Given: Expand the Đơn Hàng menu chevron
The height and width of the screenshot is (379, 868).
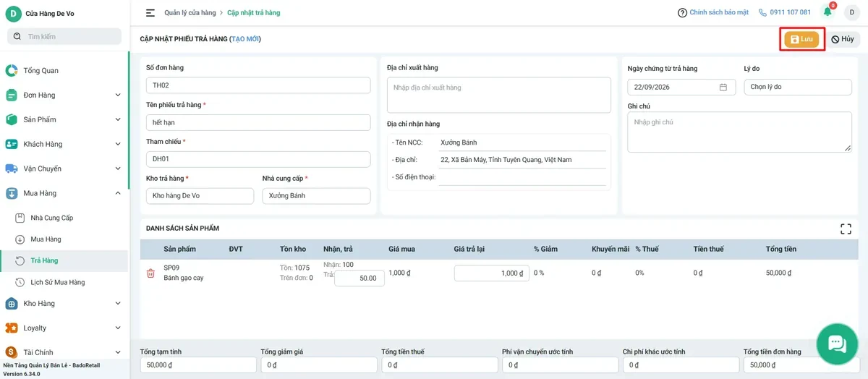Looking at the screenshot, I should pos(118,95).
